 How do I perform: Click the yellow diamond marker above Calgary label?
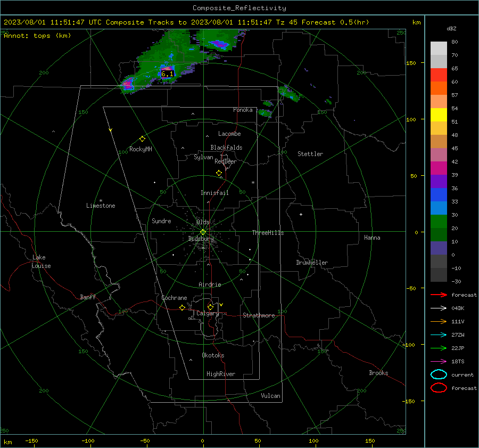pyautogui.click(x=210, y=307)
